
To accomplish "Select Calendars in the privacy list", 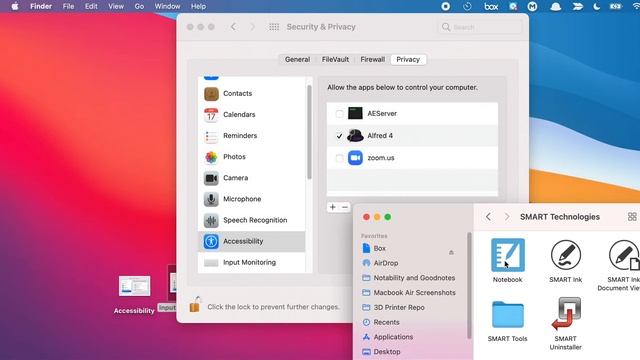I will point(251,115).
